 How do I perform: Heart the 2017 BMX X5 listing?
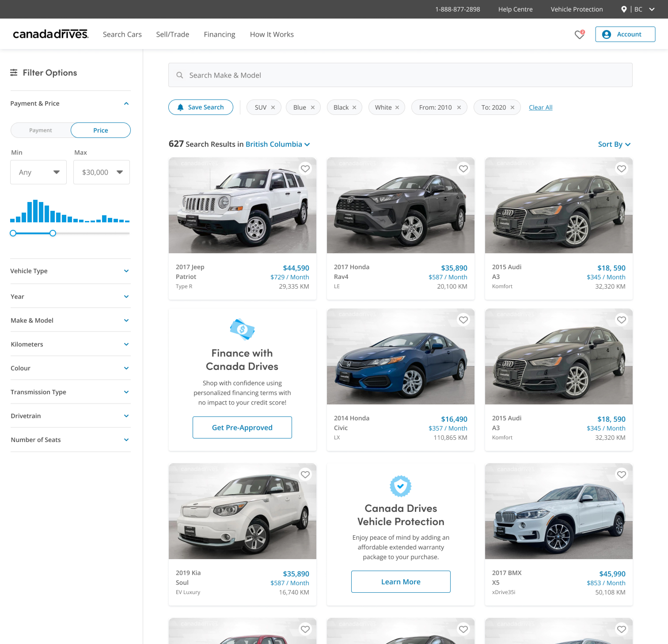[621, 474]
